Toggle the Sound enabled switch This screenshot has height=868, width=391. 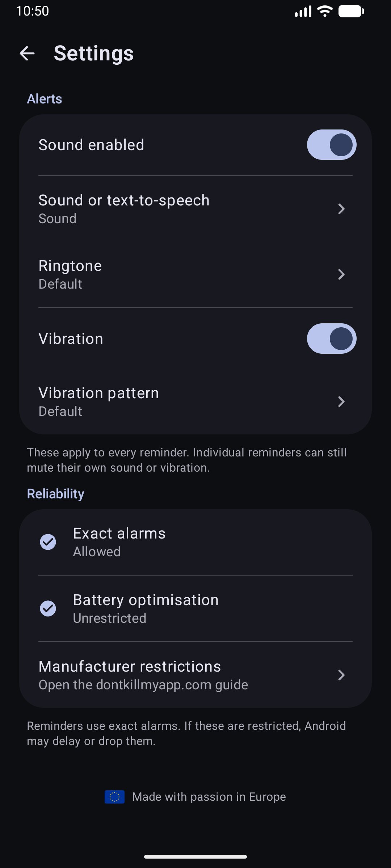[x=332, y=145]
